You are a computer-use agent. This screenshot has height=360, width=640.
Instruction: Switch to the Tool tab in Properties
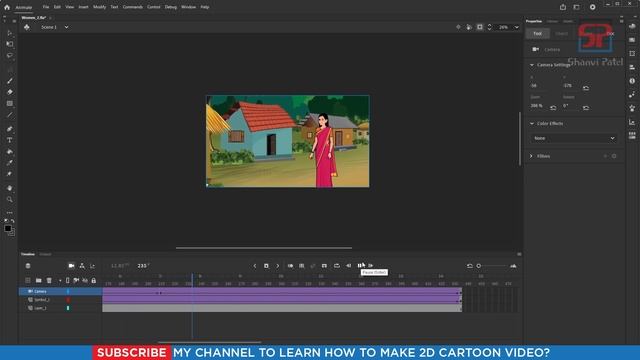tap(538, 33)
